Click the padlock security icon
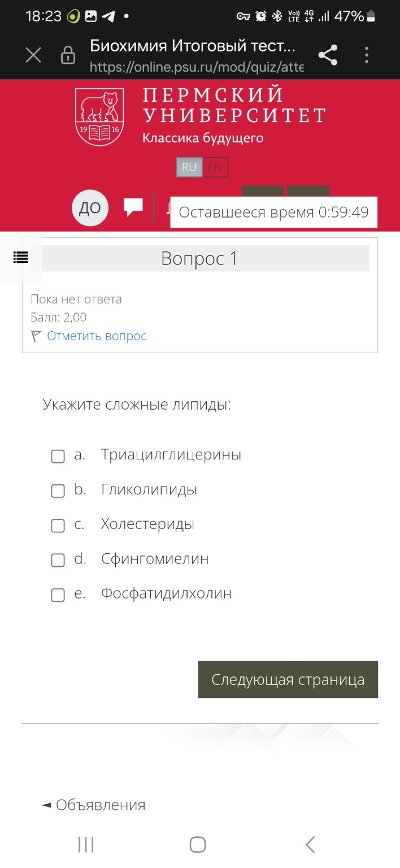400x868 pixels. pyautogui.click(x=67, y=55)
